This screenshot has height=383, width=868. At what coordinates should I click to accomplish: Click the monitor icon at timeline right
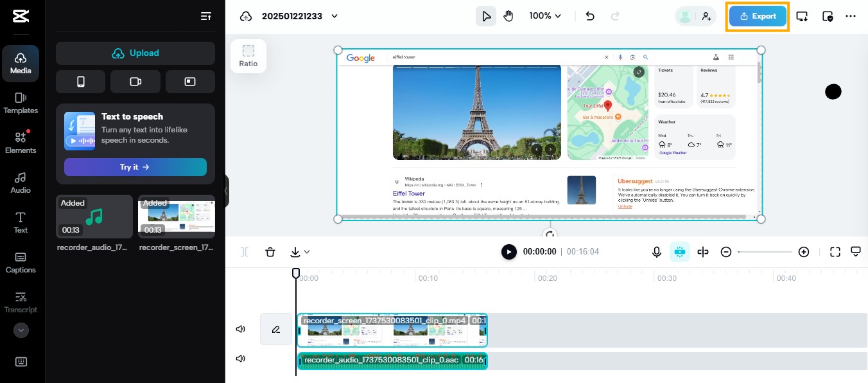coord(856,251)
